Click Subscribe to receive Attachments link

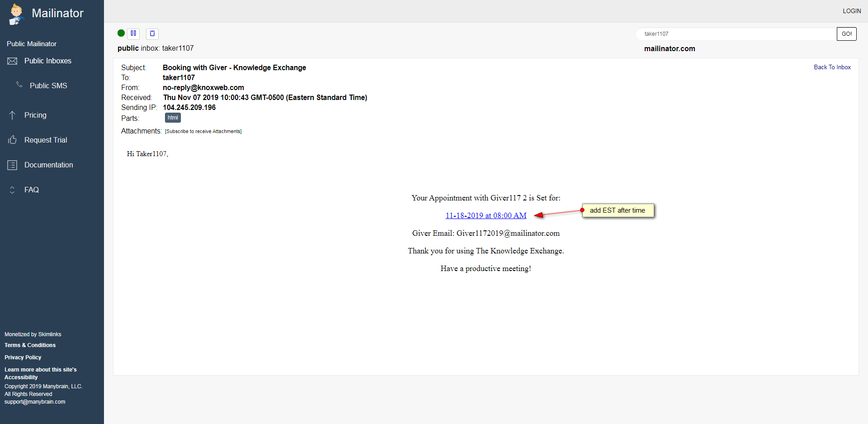(203, 132)
